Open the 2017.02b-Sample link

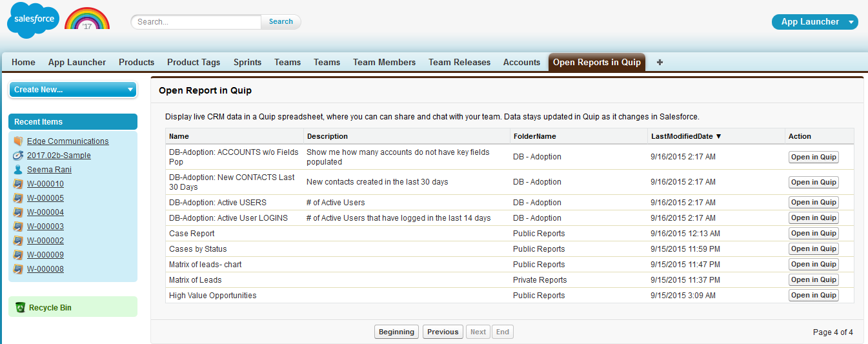[59, 156]
